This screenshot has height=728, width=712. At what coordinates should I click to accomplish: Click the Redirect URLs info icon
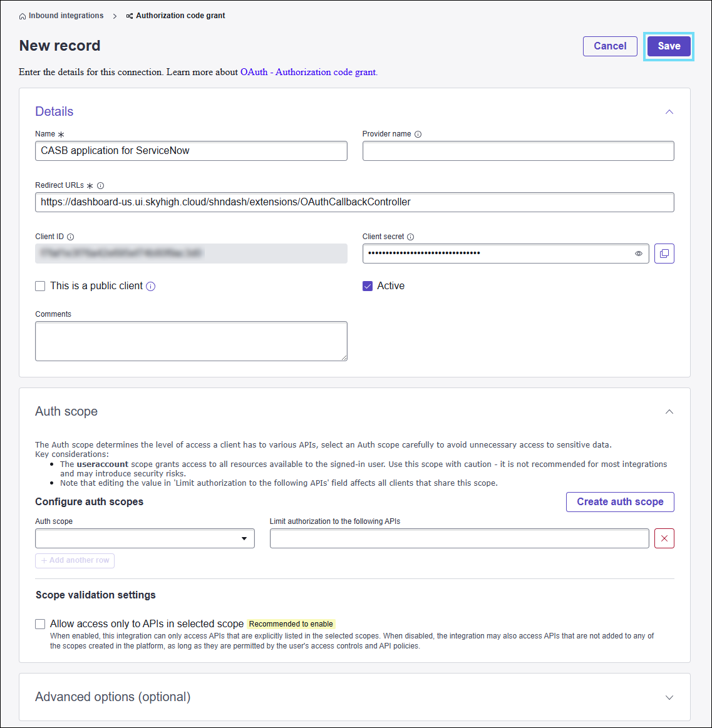pos(101,185)
